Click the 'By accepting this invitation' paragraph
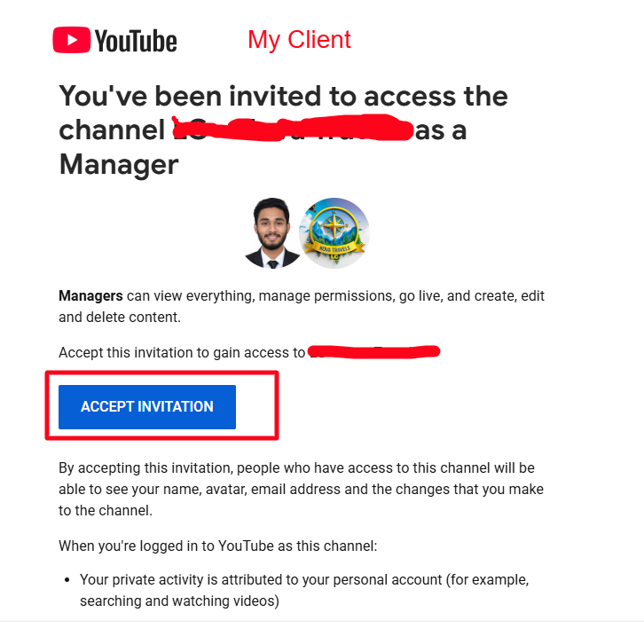Image resolution: width=644 pixels, height=644 pixels. [x=301, y=489]
